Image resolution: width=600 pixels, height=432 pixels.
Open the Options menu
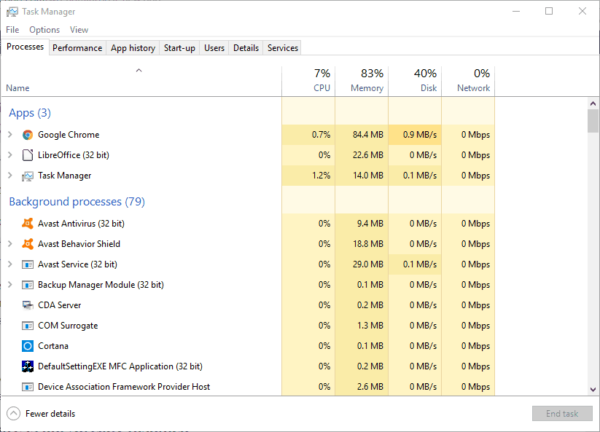tap(44, 30)
